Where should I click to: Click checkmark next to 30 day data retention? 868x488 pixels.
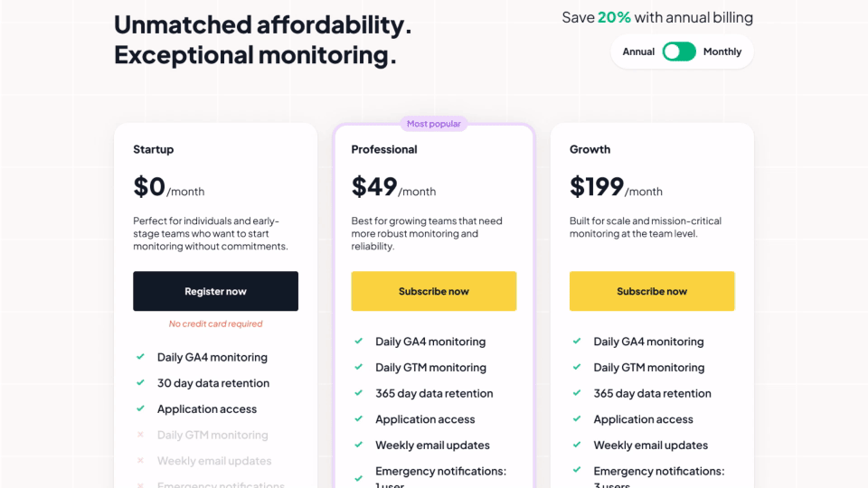coord(140,383)
